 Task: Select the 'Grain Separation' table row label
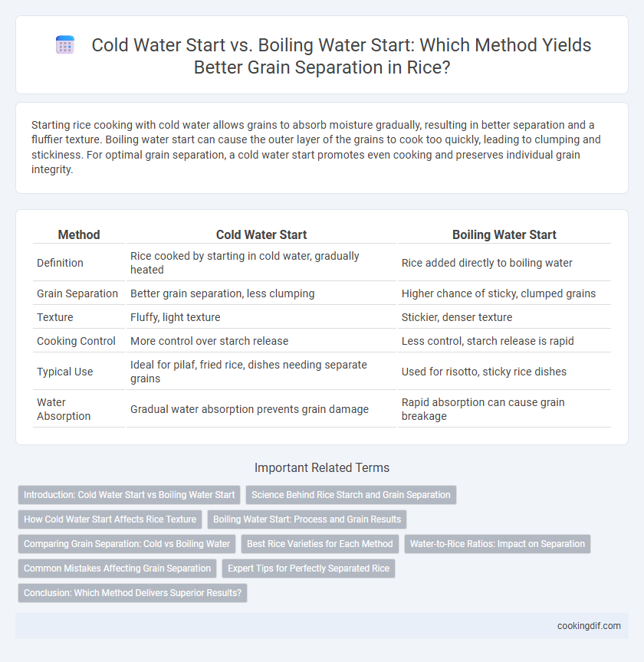(77, 293)
